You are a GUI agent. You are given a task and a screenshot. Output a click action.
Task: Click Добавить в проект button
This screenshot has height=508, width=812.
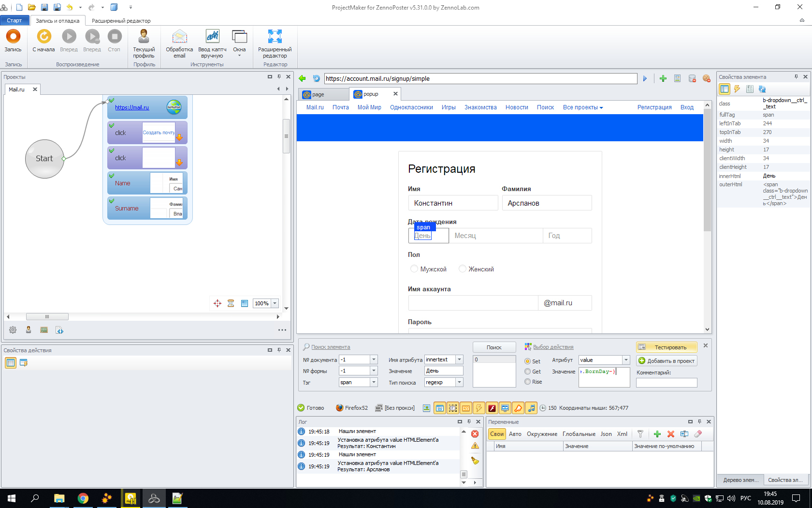coord(667,361)
